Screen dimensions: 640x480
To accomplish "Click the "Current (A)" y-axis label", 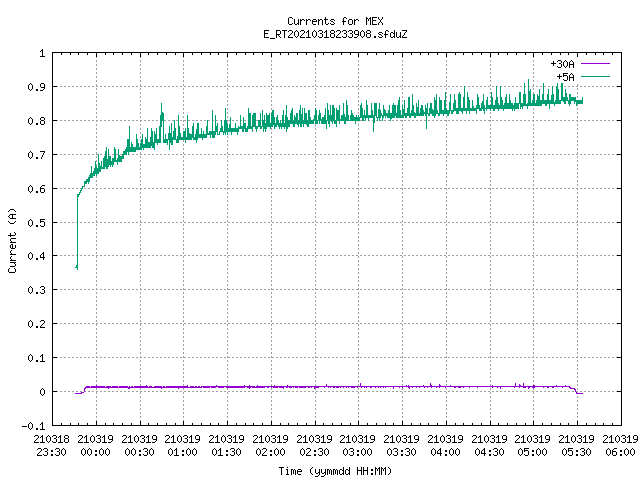I will (x=12, y=240).
